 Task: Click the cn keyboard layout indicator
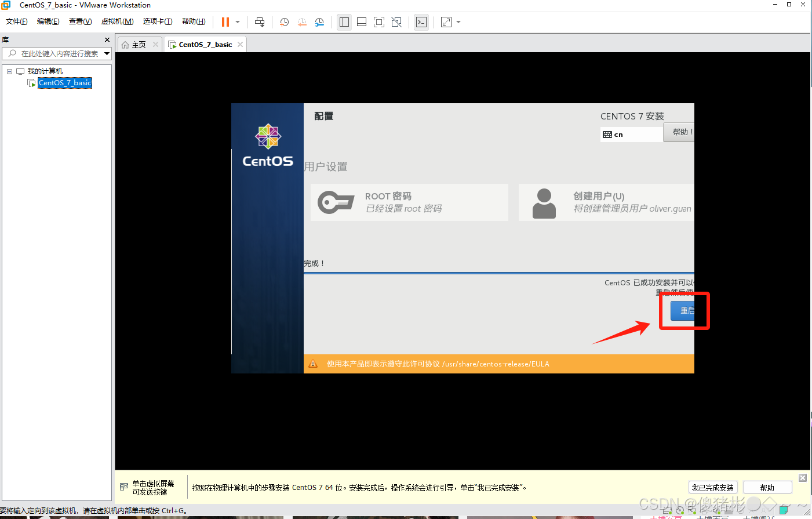tap(632, 135)
